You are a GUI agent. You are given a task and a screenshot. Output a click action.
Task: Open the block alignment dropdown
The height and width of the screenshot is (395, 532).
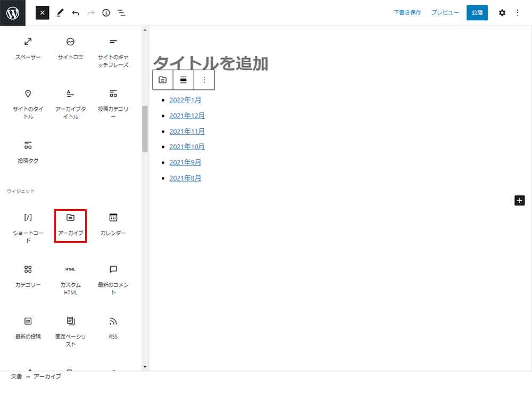[x=184, y=80]
